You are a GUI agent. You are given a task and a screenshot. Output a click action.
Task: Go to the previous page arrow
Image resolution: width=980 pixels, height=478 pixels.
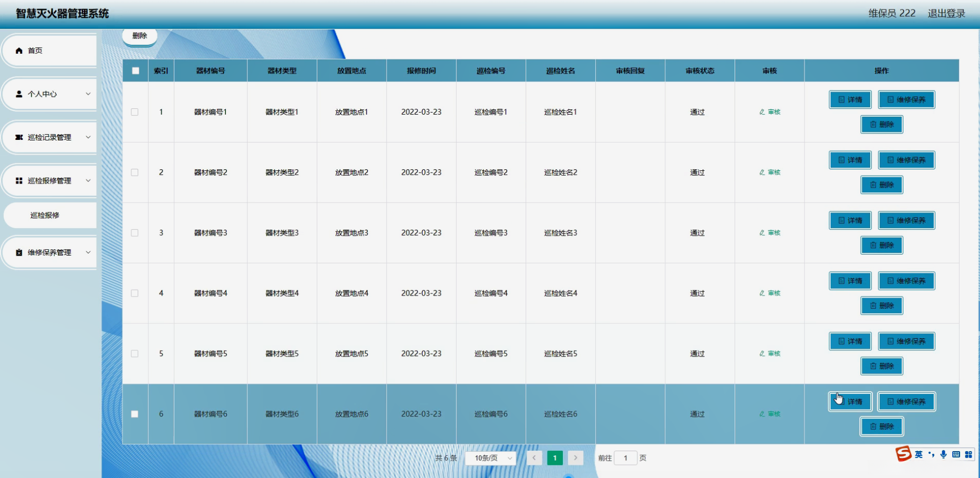click(534, 458)
